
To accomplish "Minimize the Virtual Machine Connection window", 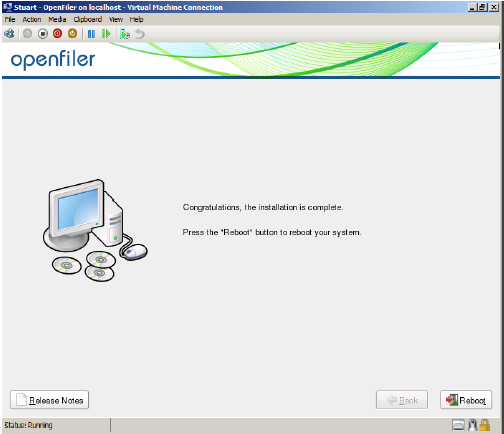I will coord(472,7).
